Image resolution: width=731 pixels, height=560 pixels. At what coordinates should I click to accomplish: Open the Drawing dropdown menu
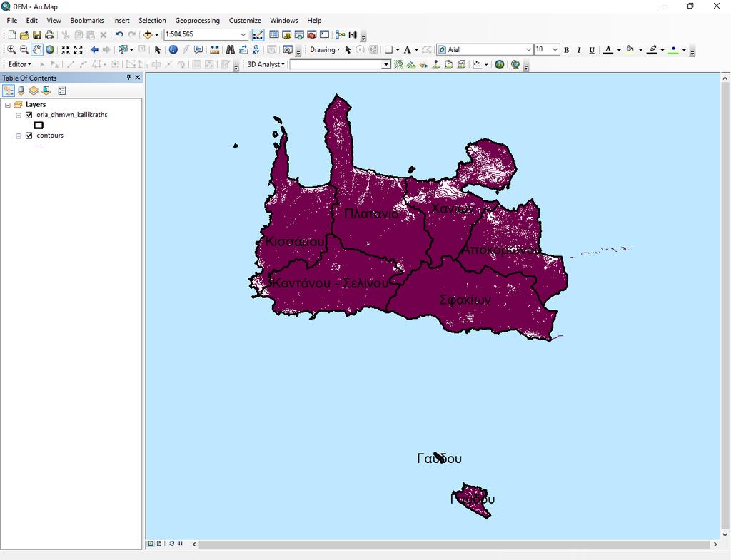(325, 49)
